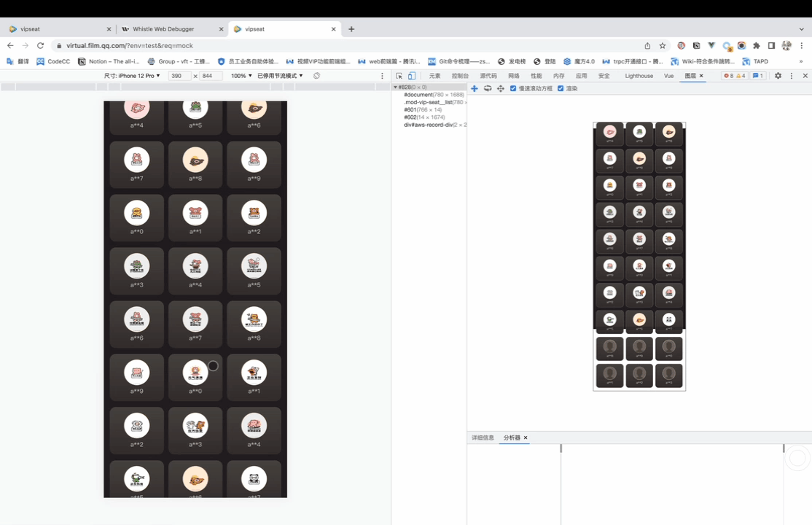Screen dimensions: 812x525
Task: Open the Extensions puzzle menu
Action: coord(757,46)
